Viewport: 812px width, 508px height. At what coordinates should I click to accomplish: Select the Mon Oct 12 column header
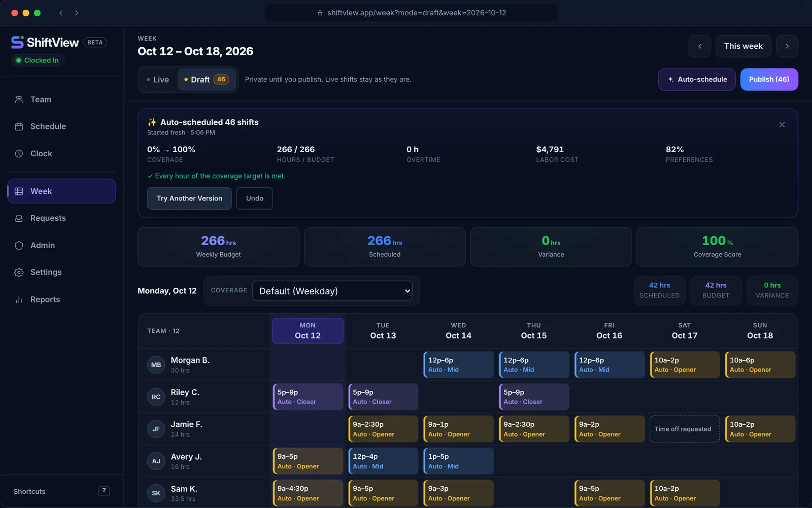tap(308, 331)
